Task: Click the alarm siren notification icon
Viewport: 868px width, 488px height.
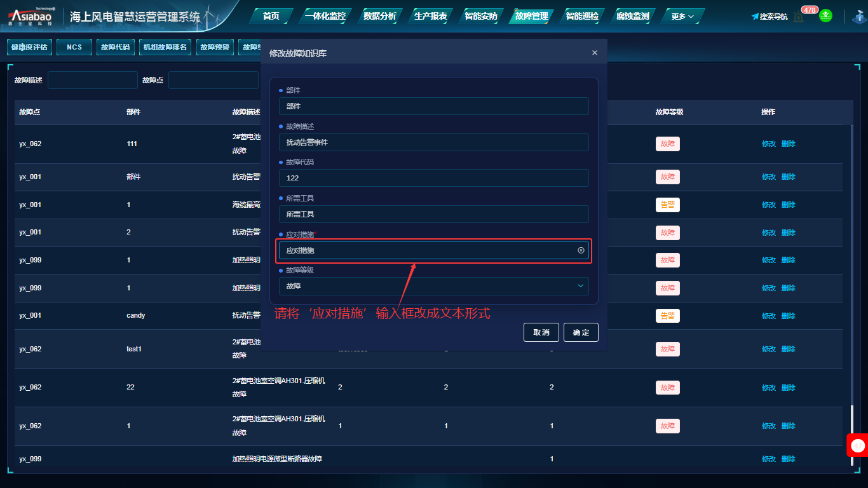Action: click(798, 17)
